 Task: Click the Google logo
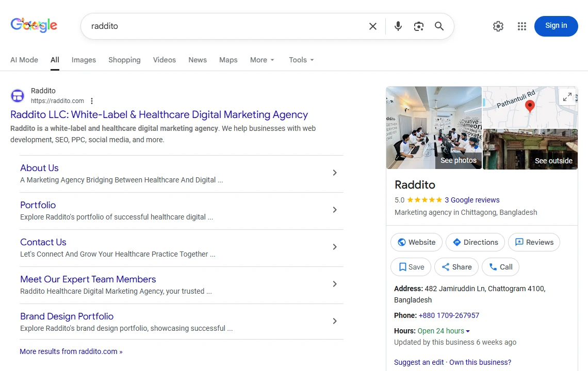(x=34, y=25)
